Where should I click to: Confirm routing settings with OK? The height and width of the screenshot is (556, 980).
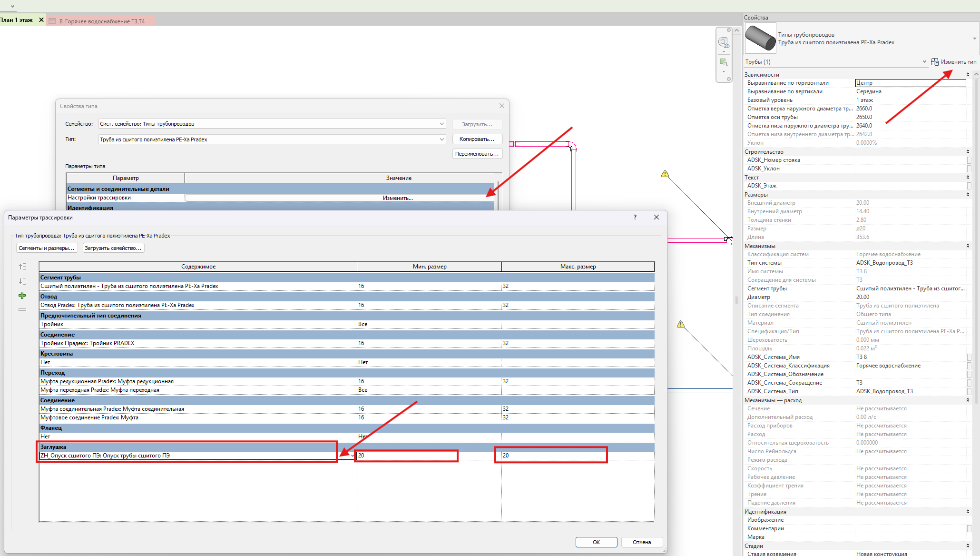[x=596, y=542]
